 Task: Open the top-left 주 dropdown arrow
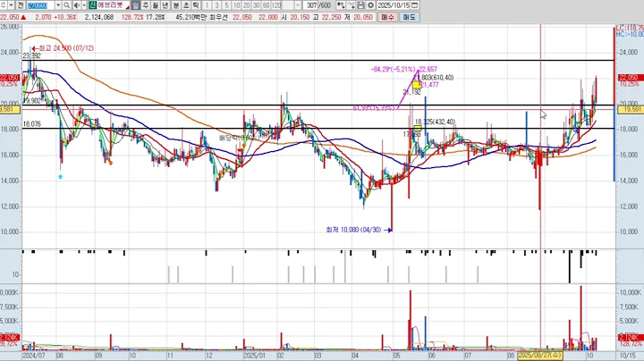pyautogui.click(x=11, y=5)
